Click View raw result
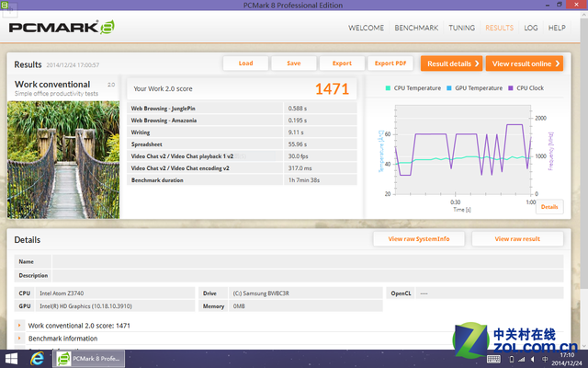The image size is (588, 368). point(517,239)
